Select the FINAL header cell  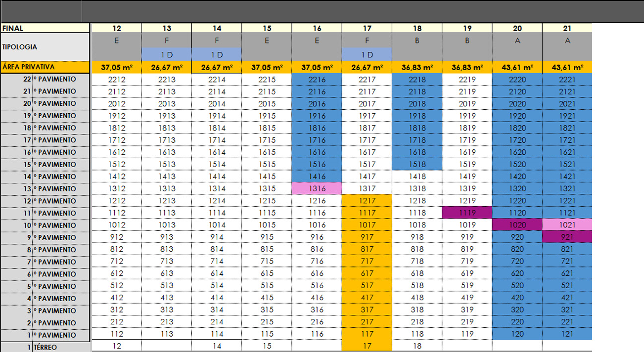(x=45, y=29)
